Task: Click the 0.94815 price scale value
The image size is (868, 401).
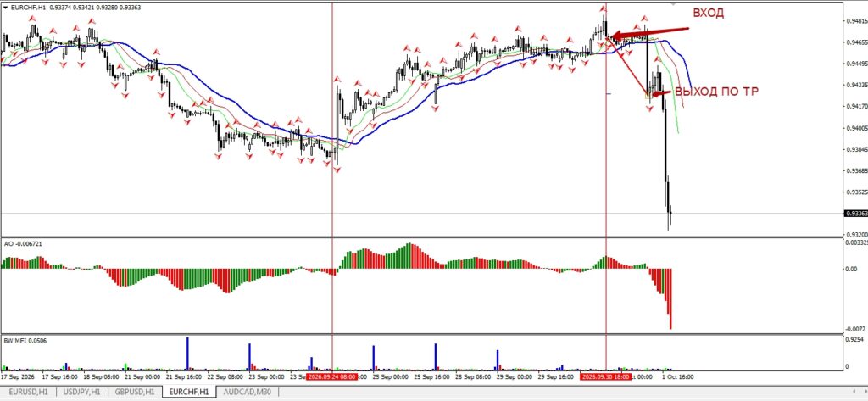Action: point(856,21)
